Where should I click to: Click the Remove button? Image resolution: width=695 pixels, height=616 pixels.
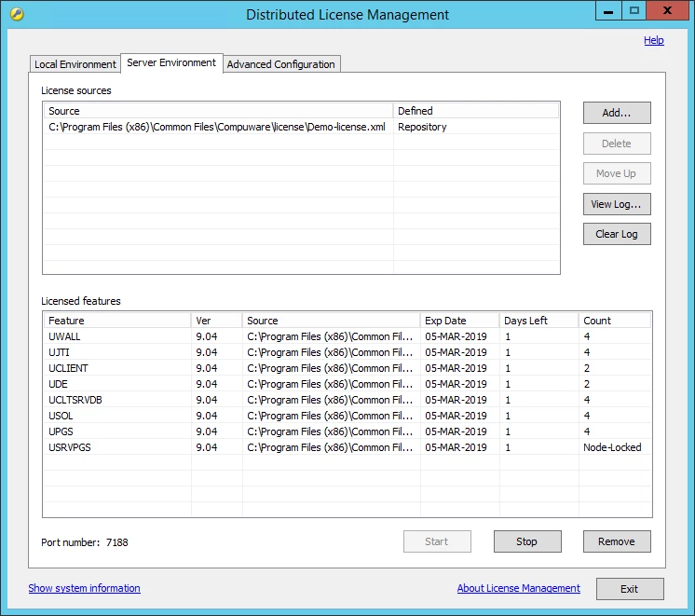[617, 541]
